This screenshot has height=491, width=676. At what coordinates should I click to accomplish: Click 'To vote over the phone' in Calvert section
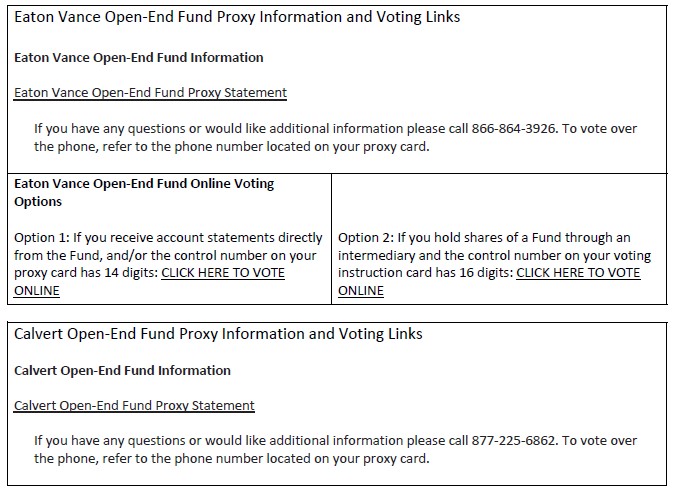point(589,441)
